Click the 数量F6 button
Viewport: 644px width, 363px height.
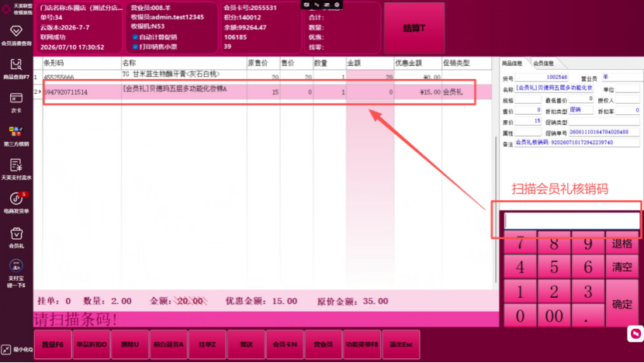pos(53,344)
